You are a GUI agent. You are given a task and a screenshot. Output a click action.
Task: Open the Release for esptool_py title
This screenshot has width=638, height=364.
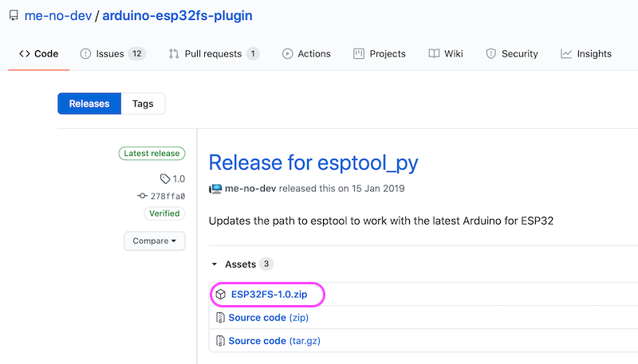tap(313, 163)
